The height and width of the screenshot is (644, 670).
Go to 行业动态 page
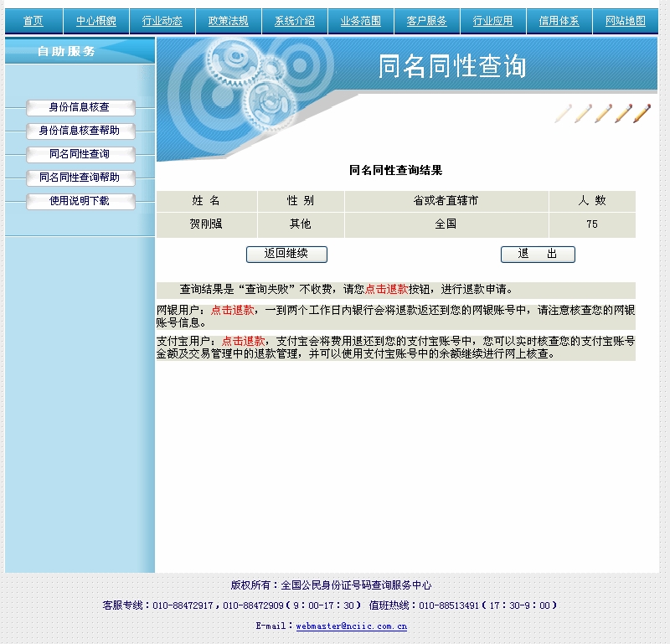pyautogui.click(x=162, y=20)
